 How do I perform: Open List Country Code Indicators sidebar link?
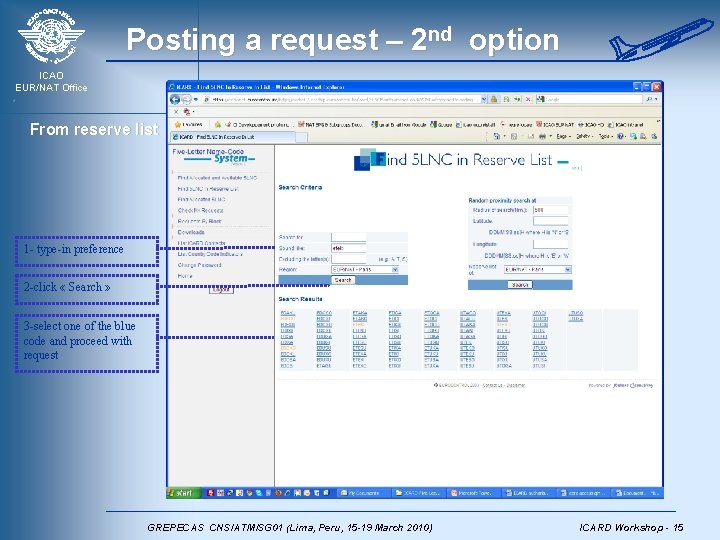(x=210, y=254)
